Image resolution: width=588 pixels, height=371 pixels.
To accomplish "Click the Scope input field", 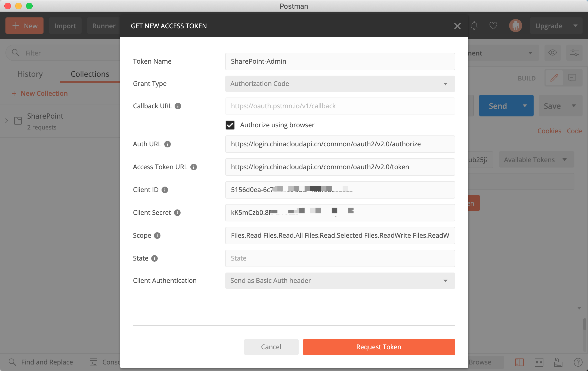I will [340, 236].
